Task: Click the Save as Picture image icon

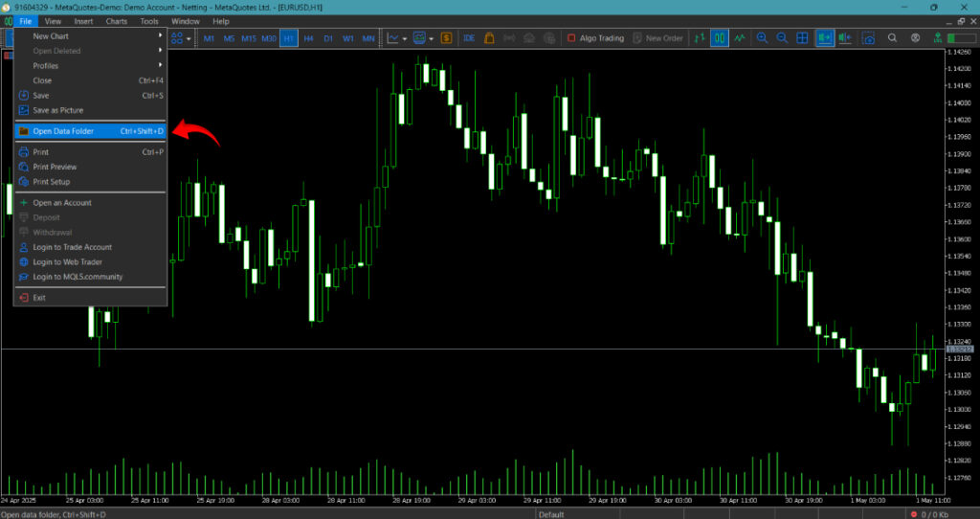Action: (24, 110)
